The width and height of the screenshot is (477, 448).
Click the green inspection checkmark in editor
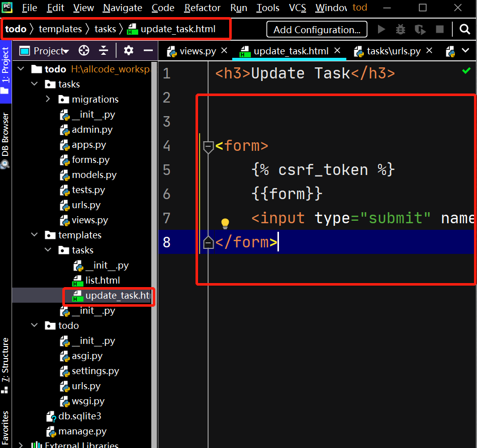(466, 71)
